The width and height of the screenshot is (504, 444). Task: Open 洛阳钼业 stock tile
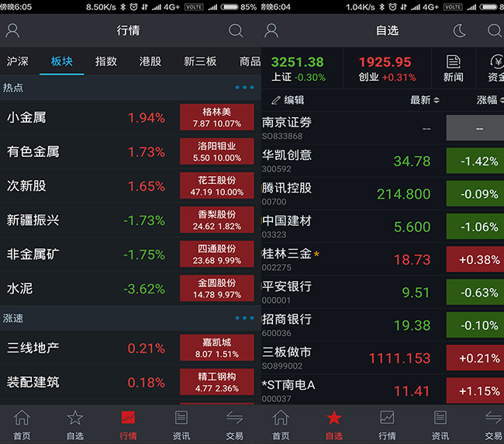[217, 151]
